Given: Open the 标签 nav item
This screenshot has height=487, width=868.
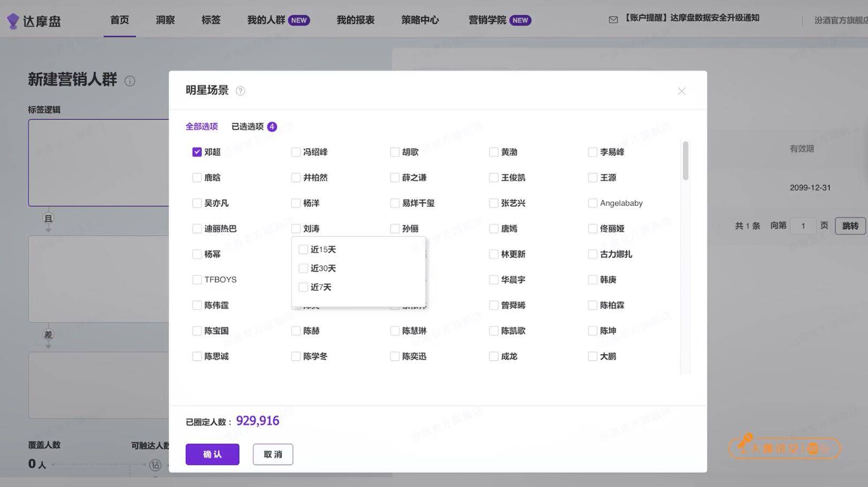Looking at the screenshot, I should pyautogui.click(x=211, y=20).
